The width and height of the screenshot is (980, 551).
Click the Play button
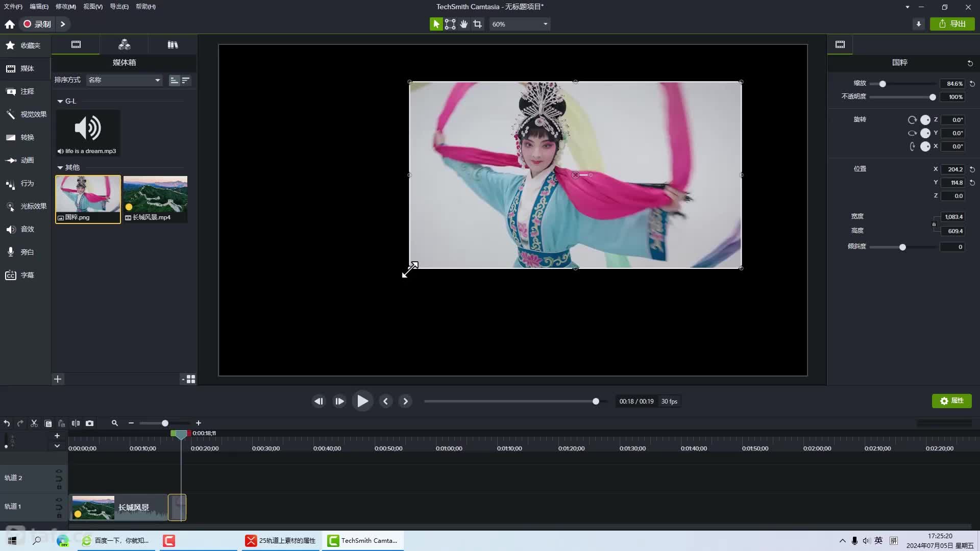362,401
